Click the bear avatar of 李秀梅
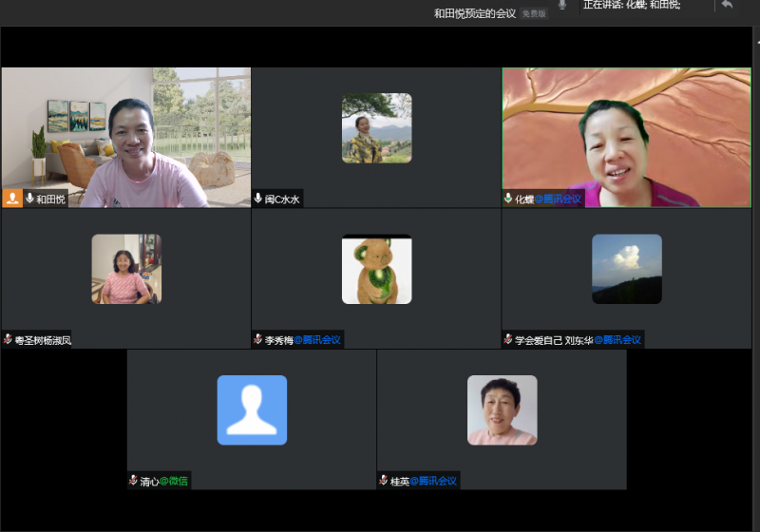Viewport: 760px width, 532px height. click(376, 269)
